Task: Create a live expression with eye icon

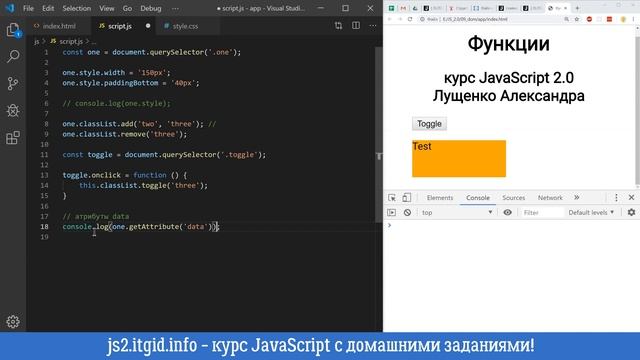Action: (x=507, y=212)
